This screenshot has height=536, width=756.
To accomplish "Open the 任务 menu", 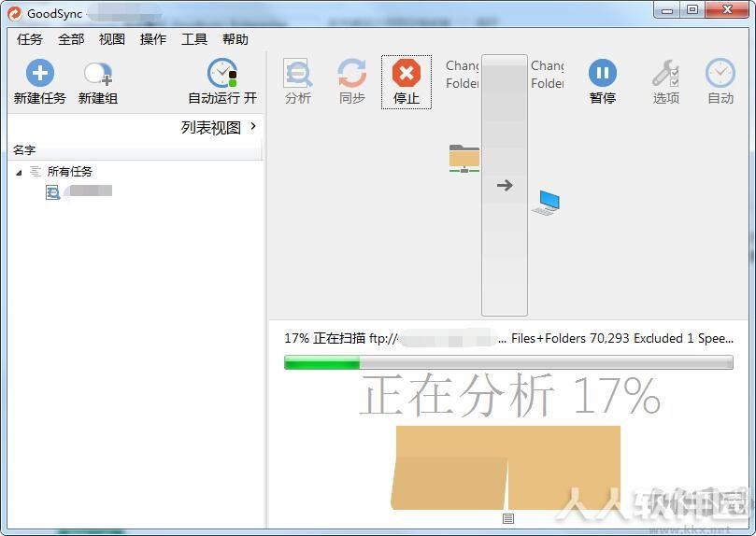I will click(x=29, y=39).
